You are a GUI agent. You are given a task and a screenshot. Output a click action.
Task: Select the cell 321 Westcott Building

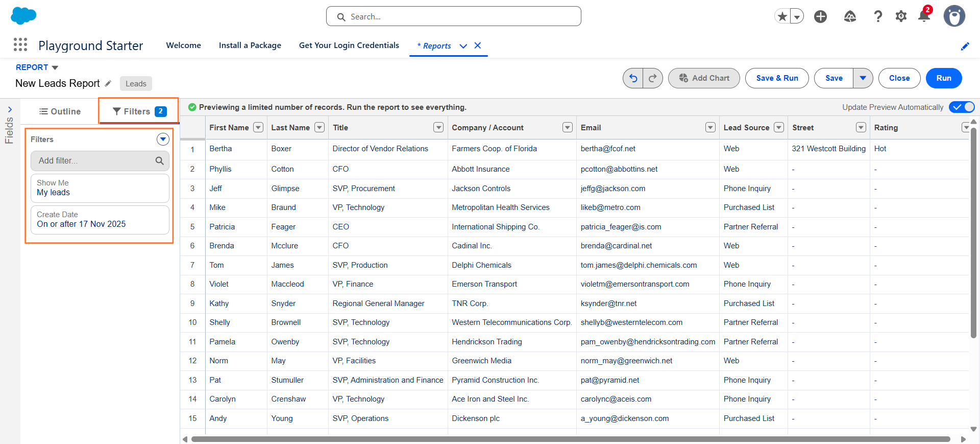pos(828,149)
